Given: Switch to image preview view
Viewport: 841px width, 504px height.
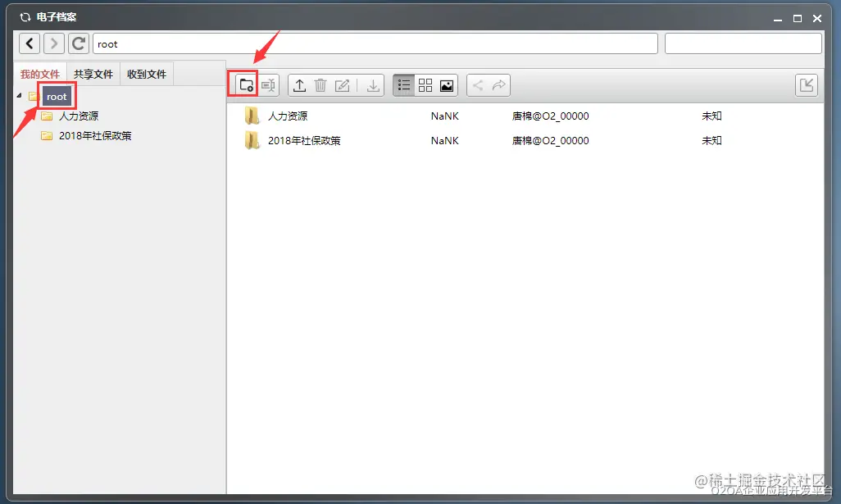Looking at the screenshot, I should click(x=446, y=85).
